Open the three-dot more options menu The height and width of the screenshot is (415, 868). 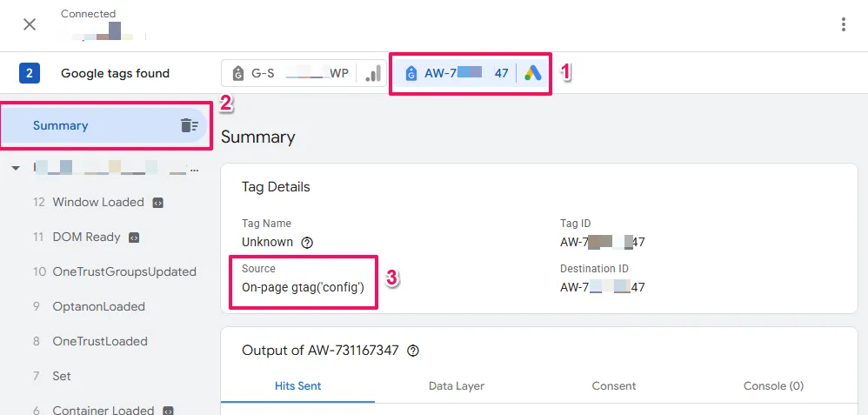(x=843, y=24)
